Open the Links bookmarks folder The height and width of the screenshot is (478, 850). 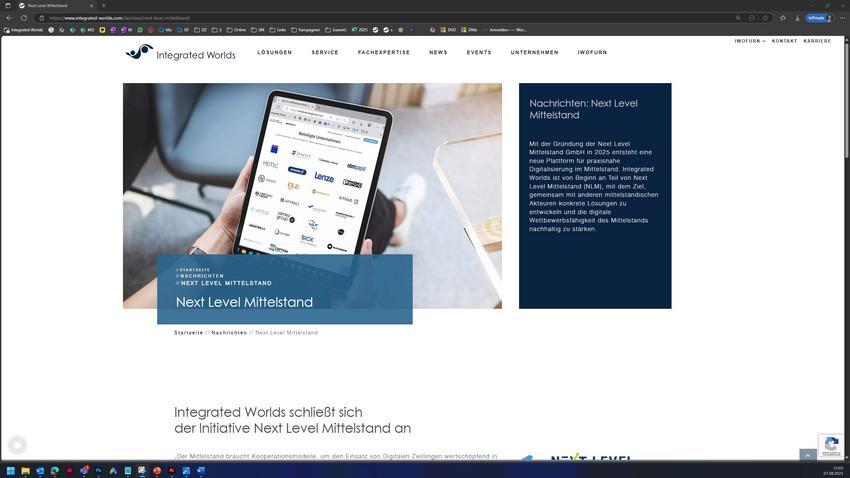pyautogui.click(x=278, y=30)
